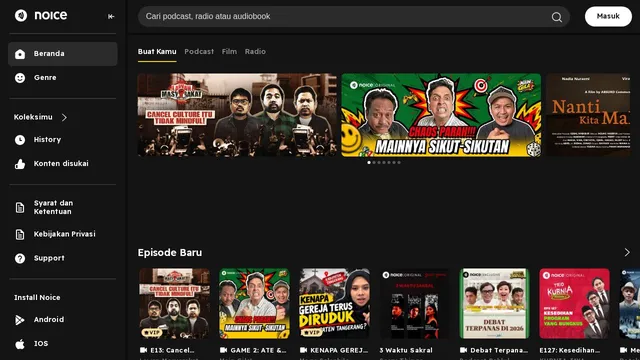Click the Noice logo icon
This screenshot has height=360, width=640.
tap(21, 16)
